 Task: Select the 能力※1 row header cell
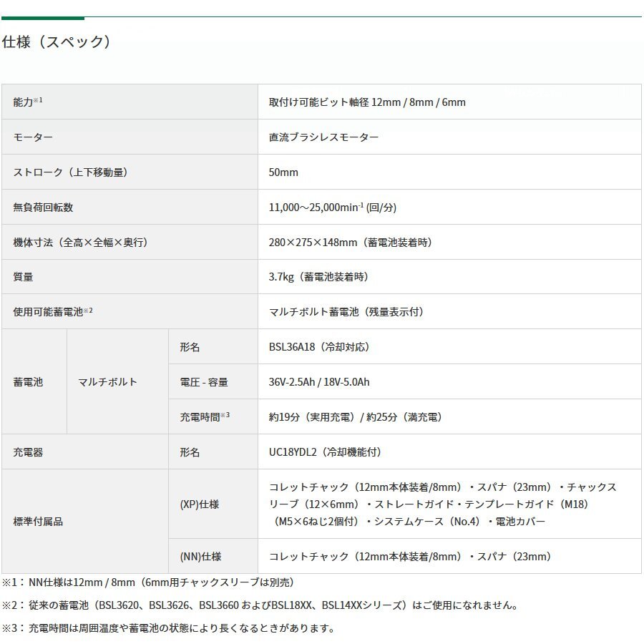tap(29, 102)
